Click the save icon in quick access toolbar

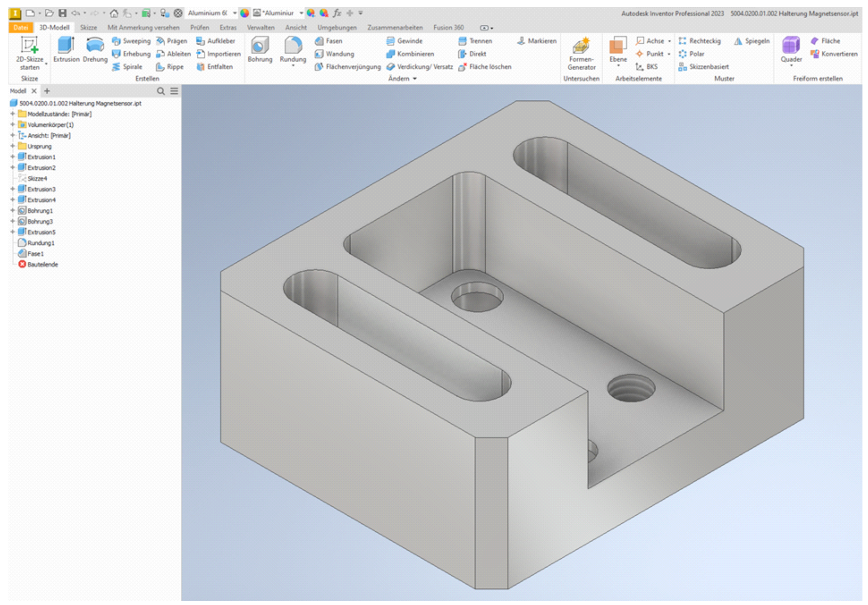pos(62,13)
